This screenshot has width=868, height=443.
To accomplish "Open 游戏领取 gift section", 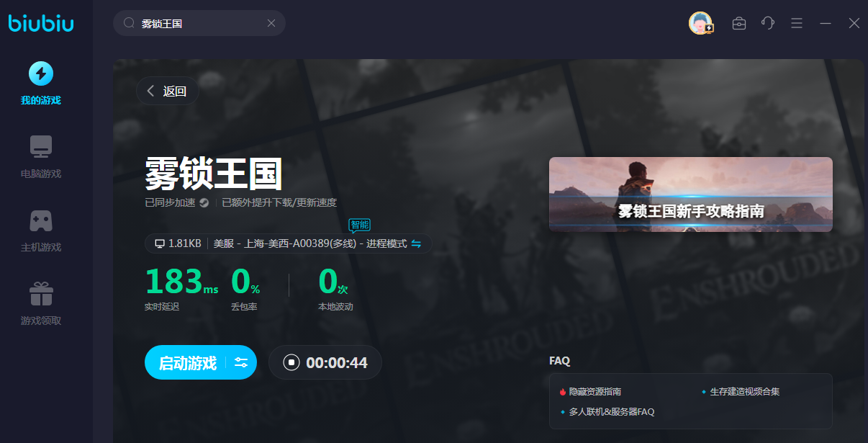I will (41, 304).
